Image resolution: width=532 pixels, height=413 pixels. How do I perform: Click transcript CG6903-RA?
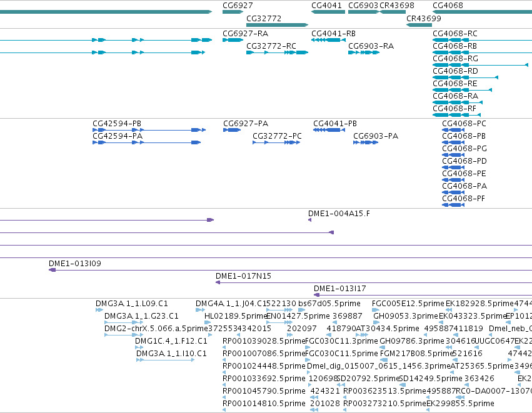click(364, 52)
